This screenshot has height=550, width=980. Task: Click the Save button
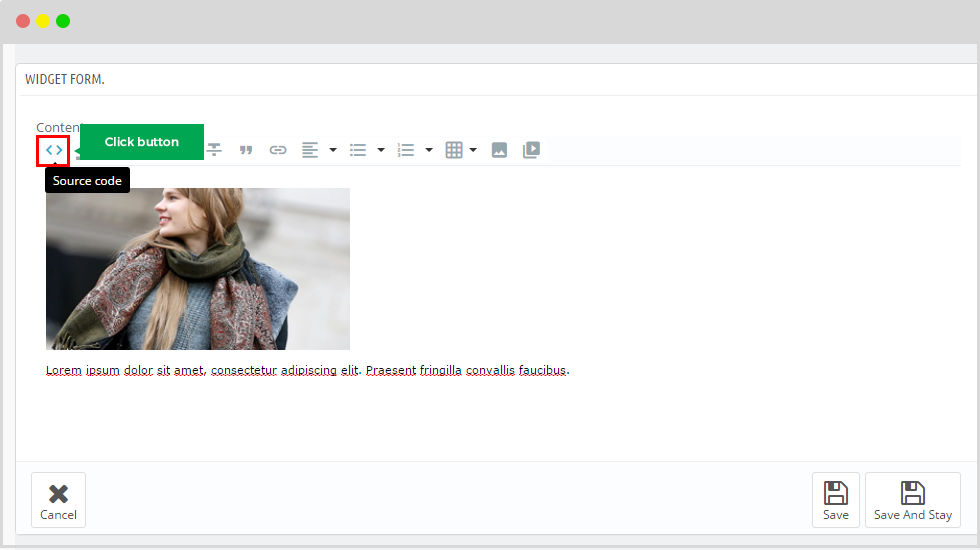(836, 500)
